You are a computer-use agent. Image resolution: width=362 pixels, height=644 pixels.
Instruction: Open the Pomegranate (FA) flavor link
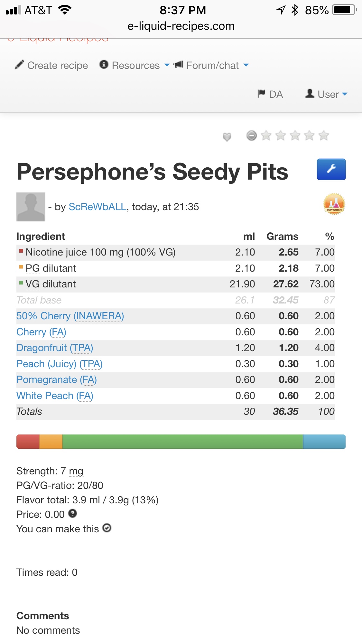57,380
